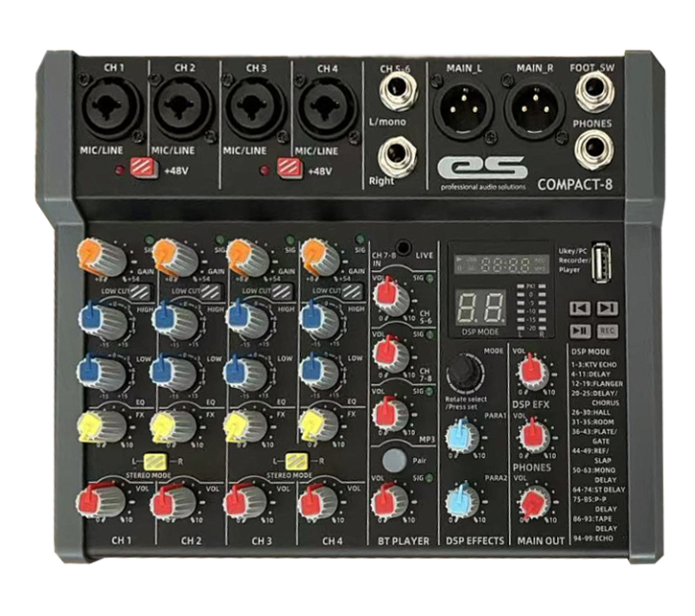Click the CH 7-8 IN mini jack
The height and width of the screenshot is (616, 695).
[x=403, y=247]
